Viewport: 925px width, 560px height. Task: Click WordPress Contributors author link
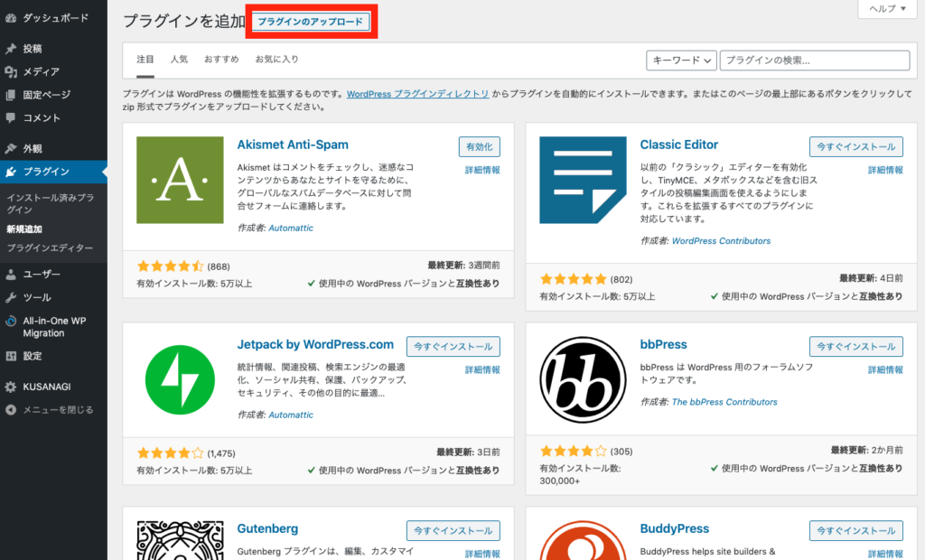[721, 241]
